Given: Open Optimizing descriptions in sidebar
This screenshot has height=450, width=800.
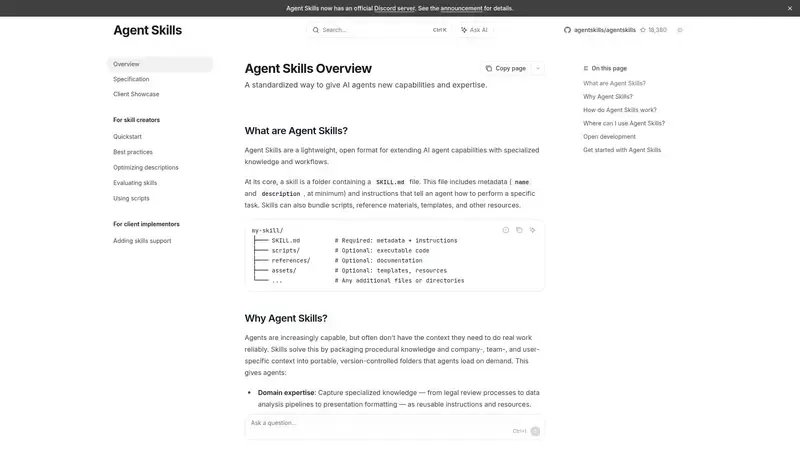Looking at the screenshot, I should pyautogui.click(x=146, y=167).
